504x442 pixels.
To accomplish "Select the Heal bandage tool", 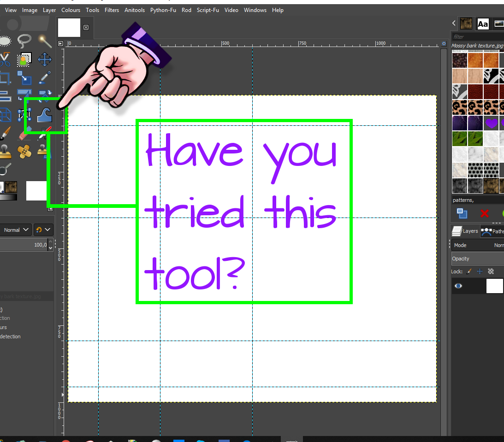I will click(24, 152).
